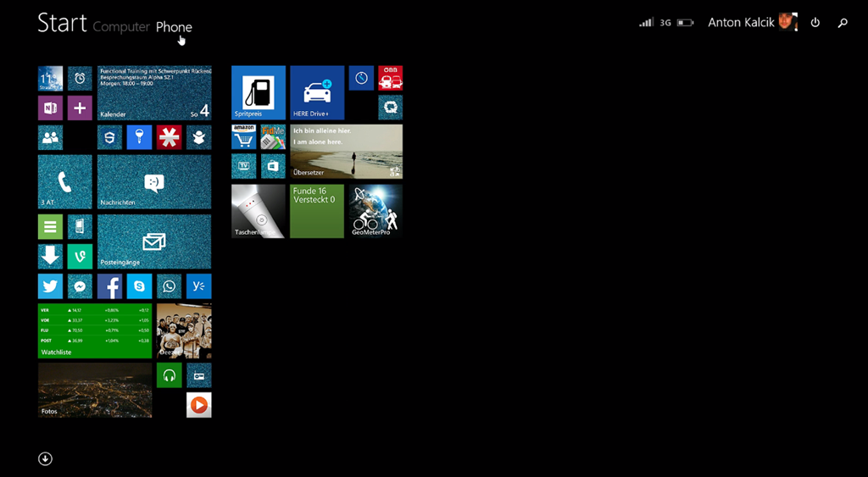This screenshot has height=477, width=868.
Task: Open the Taschenlampe flashlight tile
Action: tap(259, 211)
